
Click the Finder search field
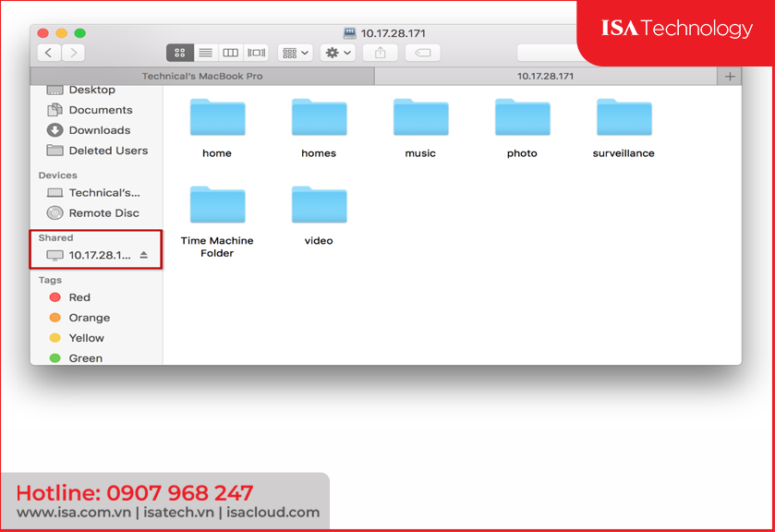[x=549, y=53]
